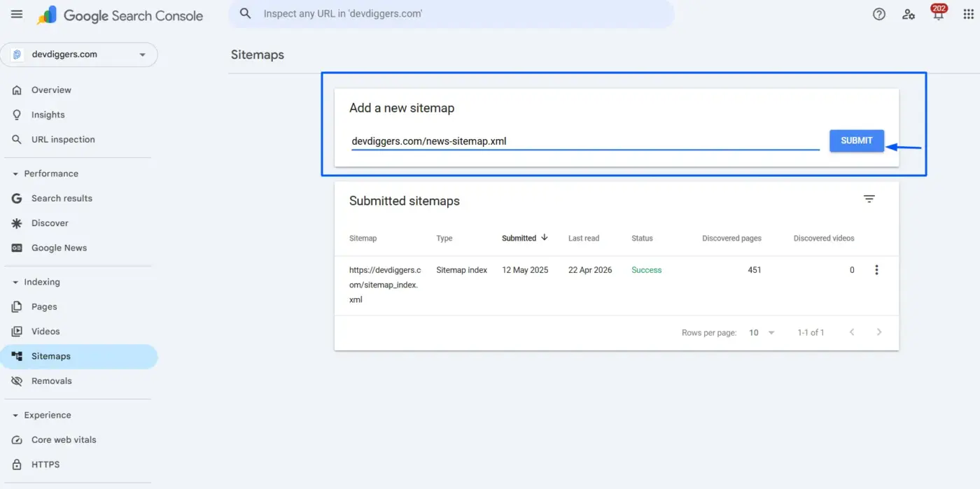
Task: Click the Discovered videos column header
Action: [824, 239]
